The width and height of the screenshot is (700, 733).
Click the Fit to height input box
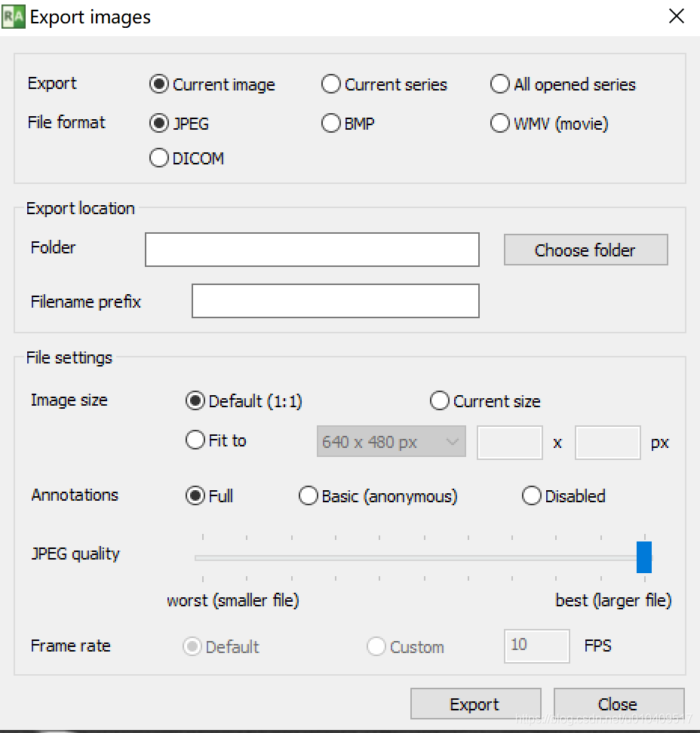[607, 442]
